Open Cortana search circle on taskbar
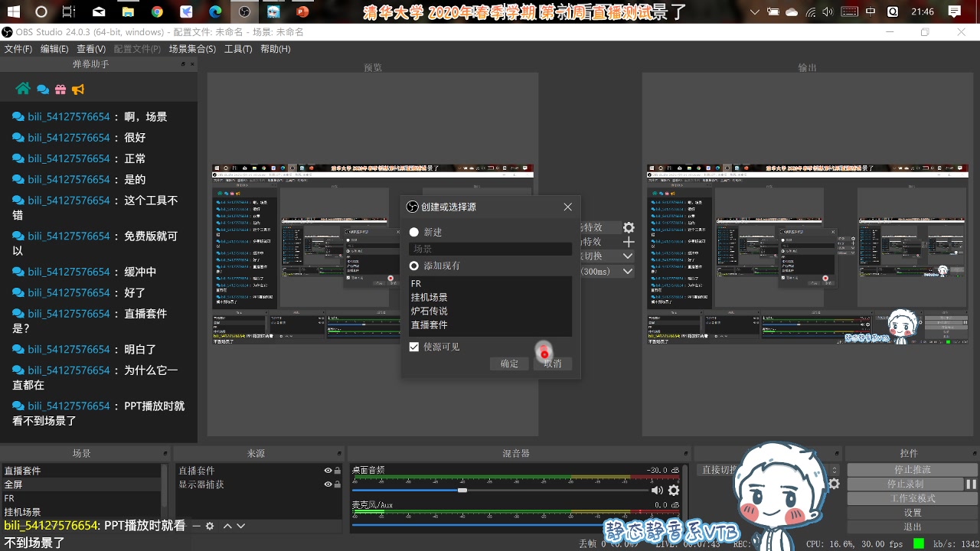This screenshot has width=980, height=551. (41, 11)
